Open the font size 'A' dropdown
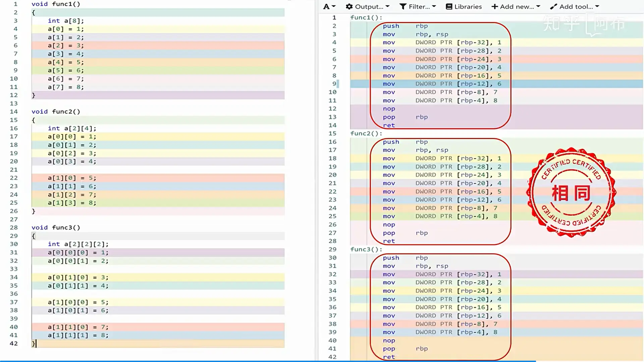The image size is (644, 362). 329,6
